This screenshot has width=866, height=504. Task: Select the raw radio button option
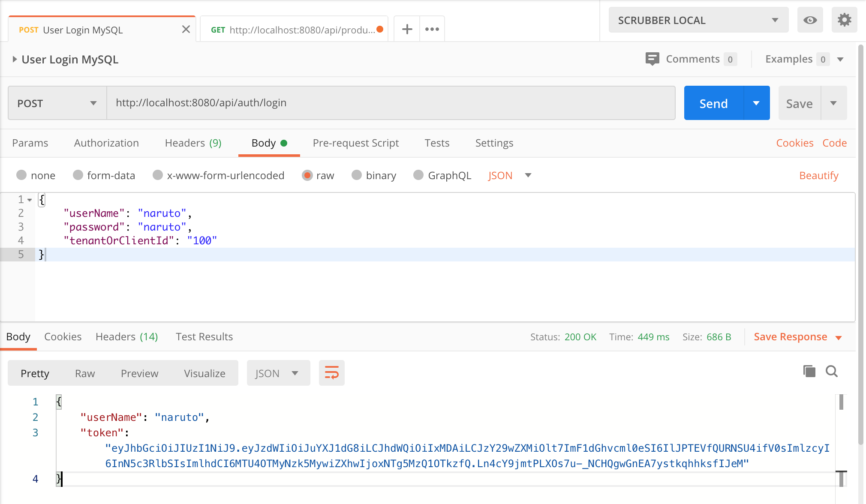307,175
